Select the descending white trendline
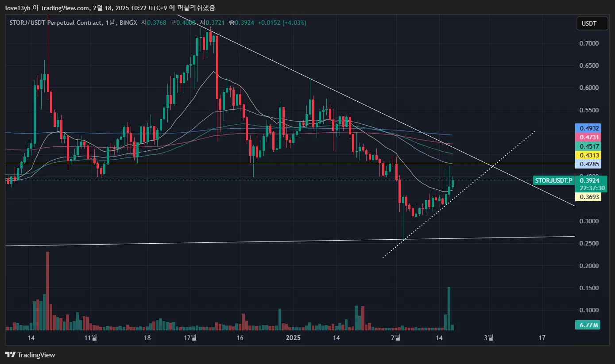The height and width of the screenshot is (364, 615). [x=375, y=110]
